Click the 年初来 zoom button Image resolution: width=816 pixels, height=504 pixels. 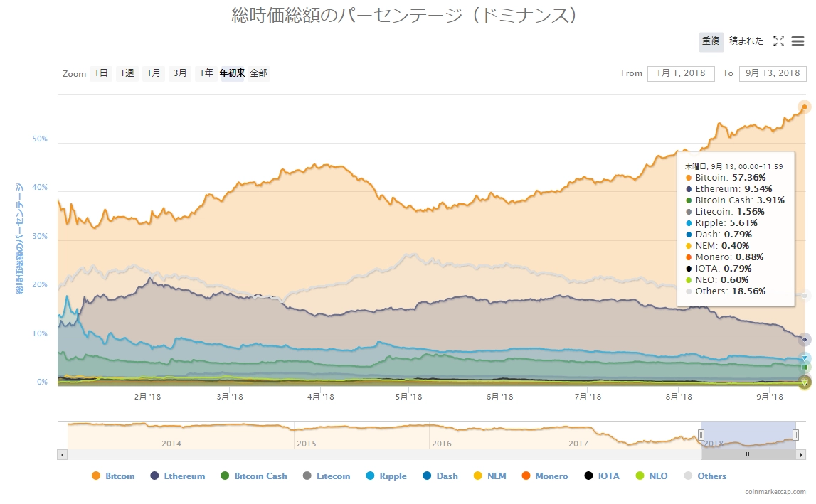click(232, 73)
